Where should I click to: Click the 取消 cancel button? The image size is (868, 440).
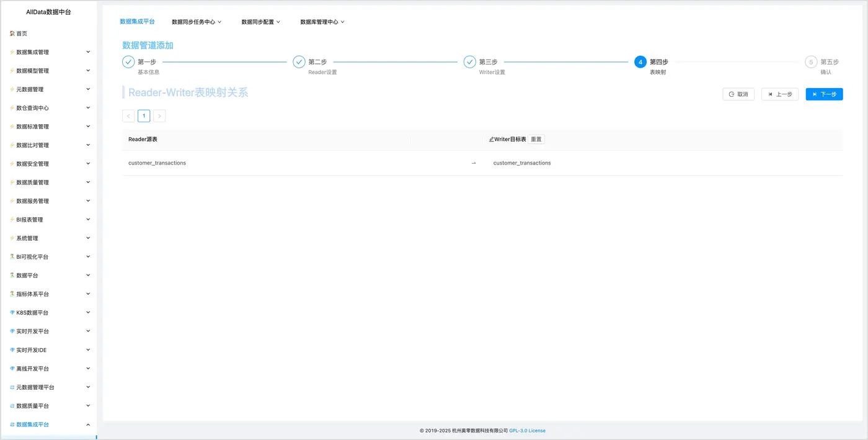click(x=738, y=94)
